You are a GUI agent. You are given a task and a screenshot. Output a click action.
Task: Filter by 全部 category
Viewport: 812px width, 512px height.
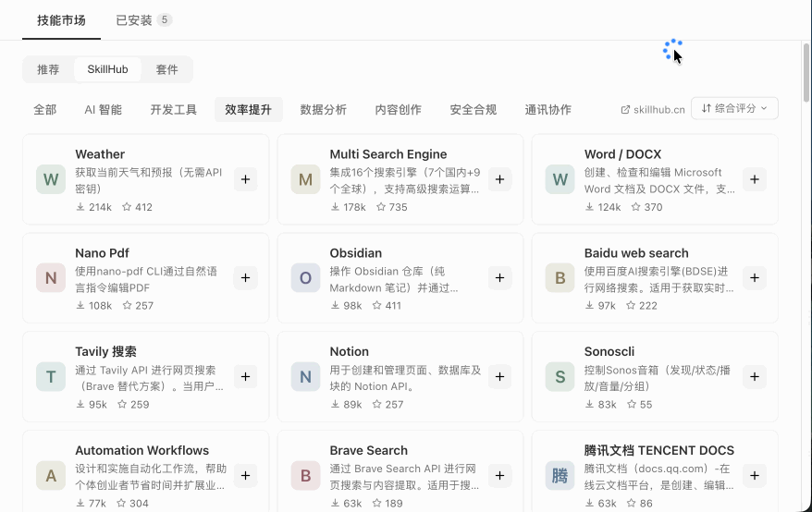pyautogui.click(x=45, y=110)
